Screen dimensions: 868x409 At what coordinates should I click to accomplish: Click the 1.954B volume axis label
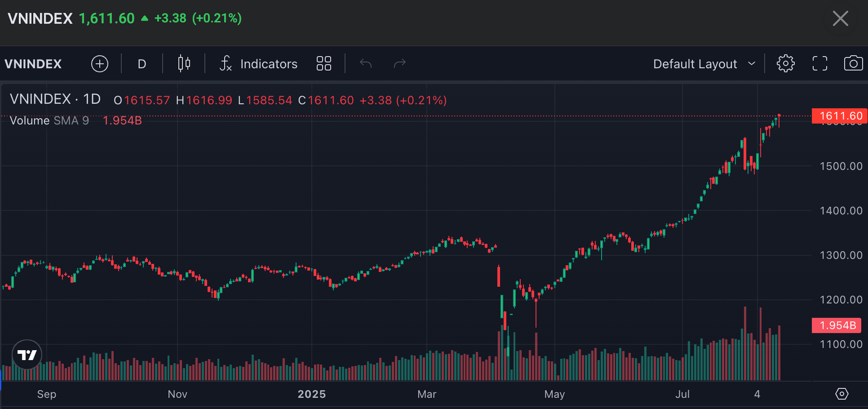coord(837,325)
